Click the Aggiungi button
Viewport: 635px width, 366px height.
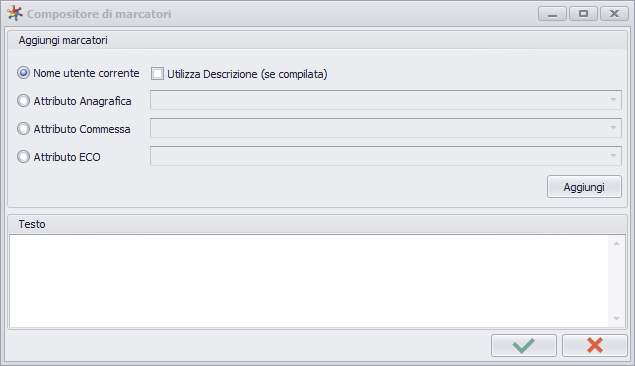tap(584, 187)
